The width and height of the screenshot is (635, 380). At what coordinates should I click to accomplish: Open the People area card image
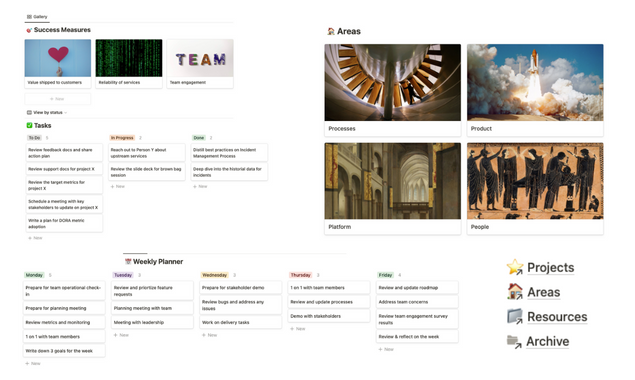pyautogui.click(x=535, y=181)
